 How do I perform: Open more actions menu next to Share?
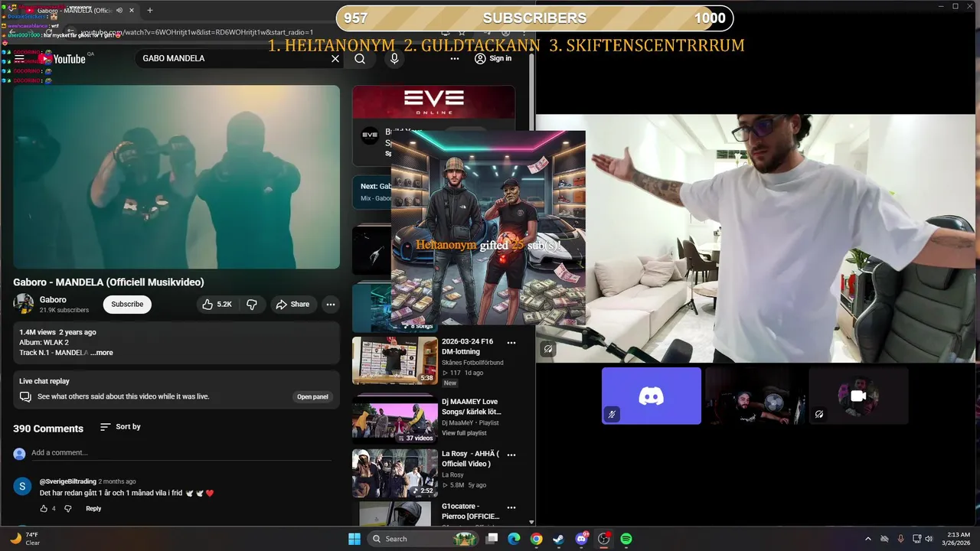tap(331, 304)
